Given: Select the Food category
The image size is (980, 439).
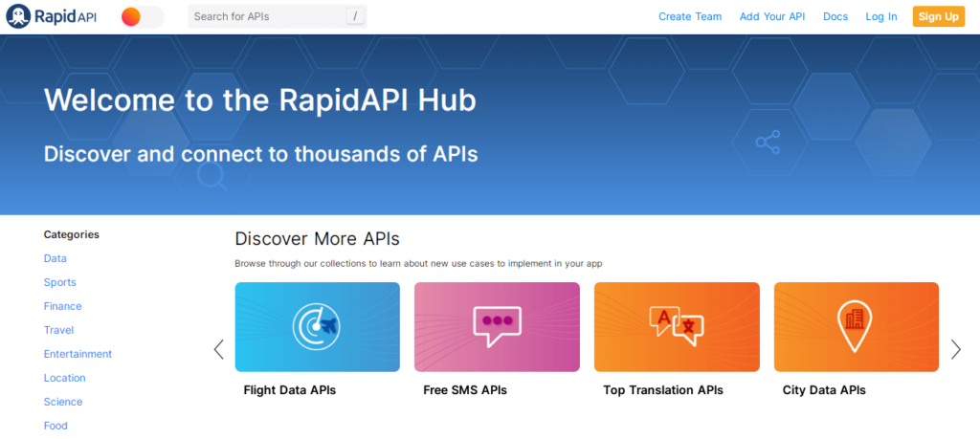Looking at the screenshot, I should pos(56,426).
